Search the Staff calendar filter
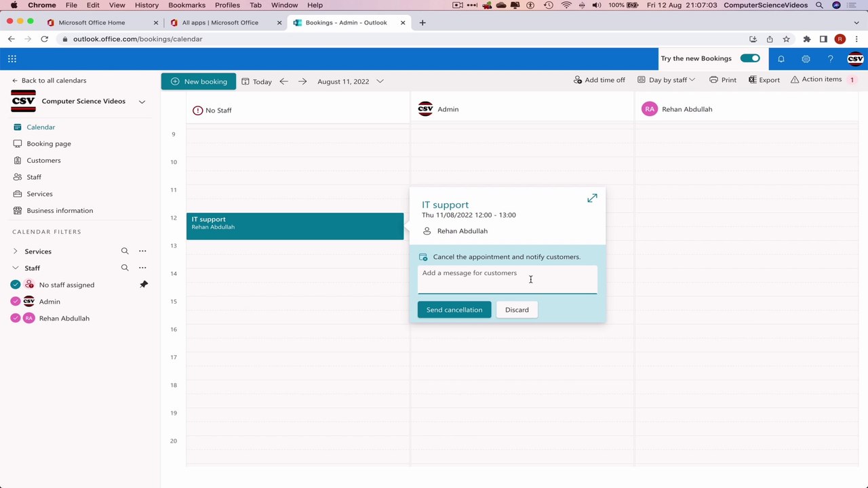This screenshot has height=488, width=868. [x=125, y=268]
